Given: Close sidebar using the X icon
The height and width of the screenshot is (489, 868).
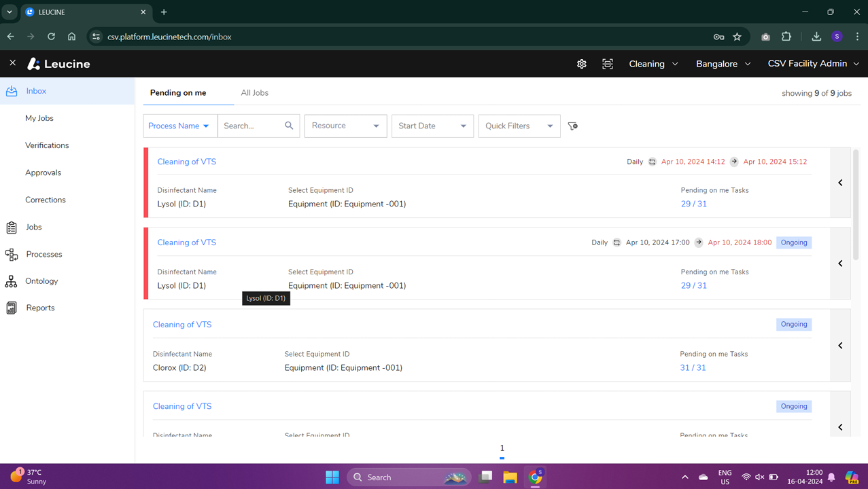Looking at the screenshot, I should (x=12, y=63).
